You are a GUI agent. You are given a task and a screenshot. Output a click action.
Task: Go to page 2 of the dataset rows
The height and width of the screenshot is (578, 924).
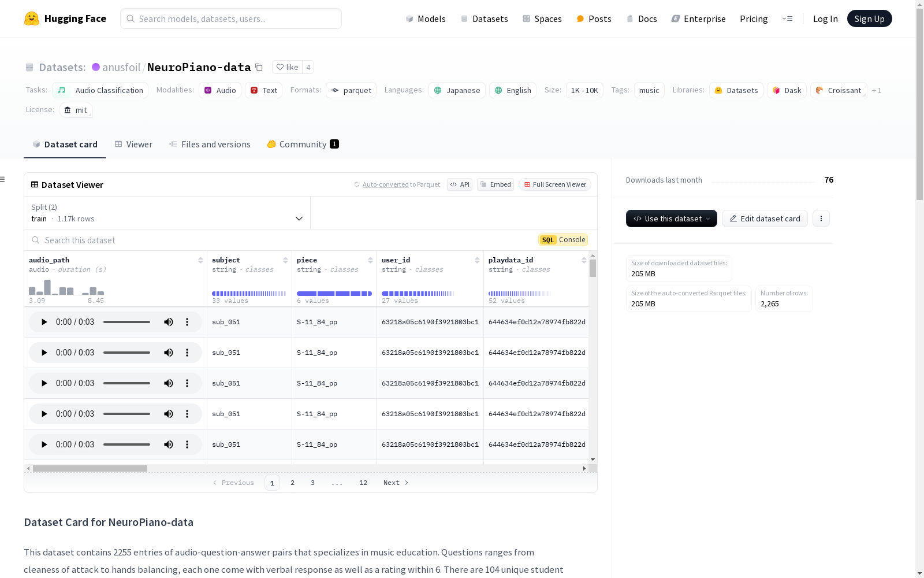[293, 483]
